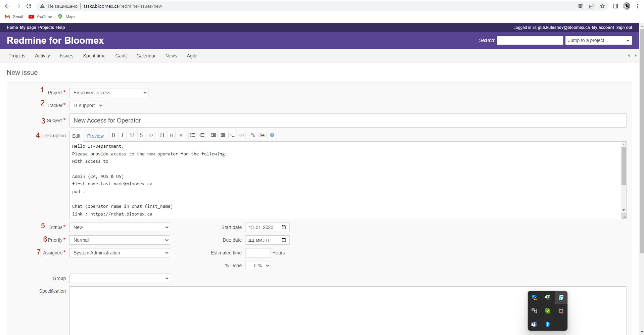
Task: Go to Home in top bar
Action: click(12, 28)
